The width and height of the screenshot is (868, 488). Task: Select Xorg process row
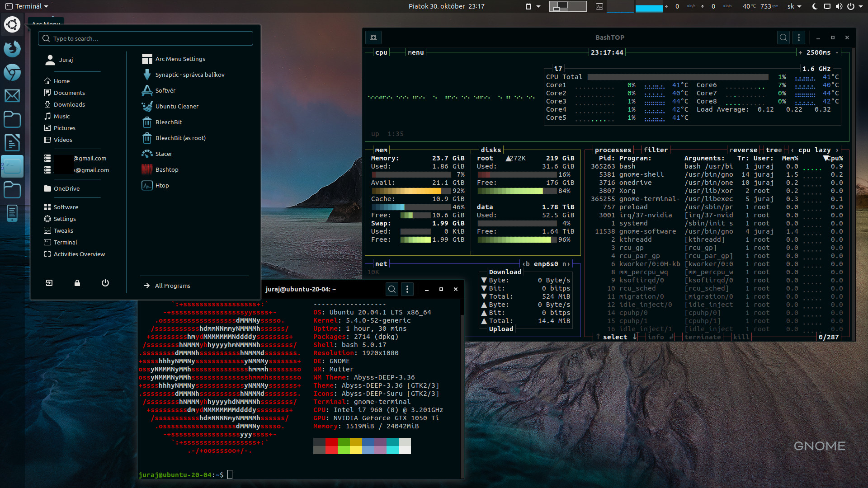click(x=717, y=191)
